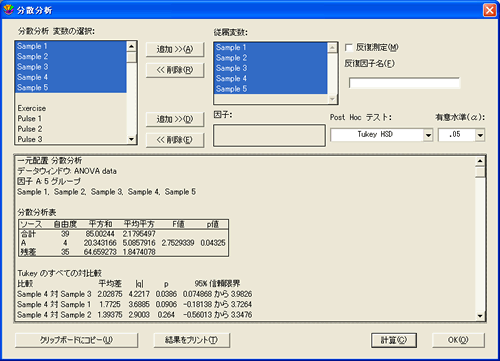500x361 pixels.
Task: Click the クリップボードにコピー(U) button
Action: pos(76,340)
